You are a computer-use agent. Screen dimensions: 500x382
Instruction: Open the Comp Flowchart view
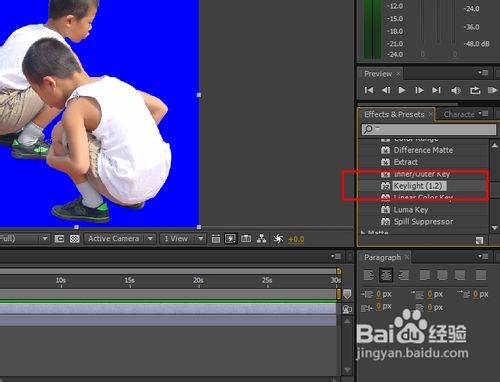(x=261, y=239)
